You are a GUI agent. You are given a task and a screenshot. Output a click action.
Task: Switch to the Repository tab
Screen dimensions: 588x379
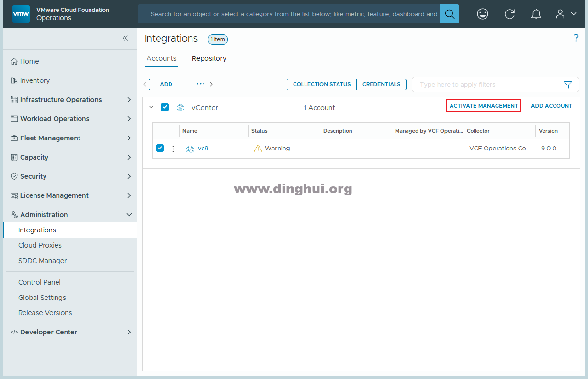coord(209,58)
